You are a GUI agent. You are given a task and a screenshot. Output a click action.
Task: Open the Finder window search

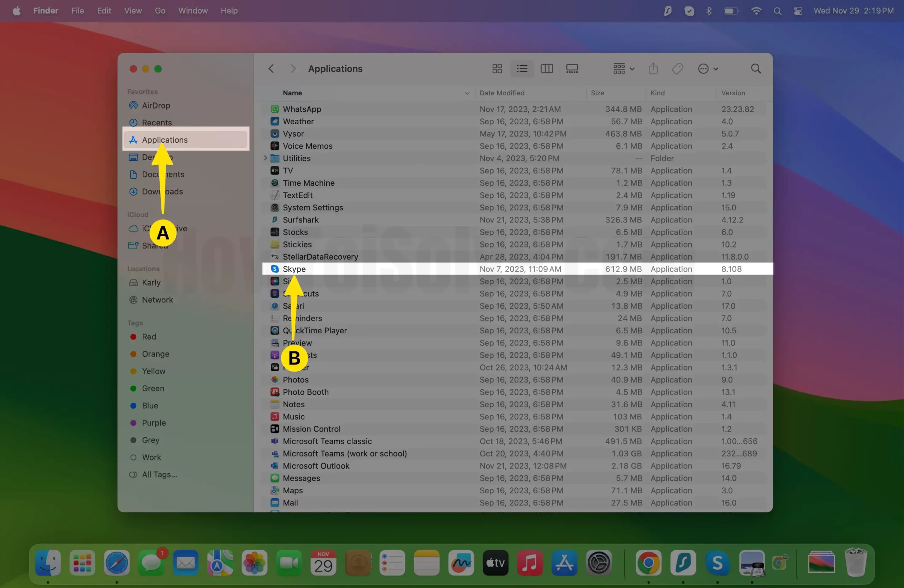coord(756,69)
